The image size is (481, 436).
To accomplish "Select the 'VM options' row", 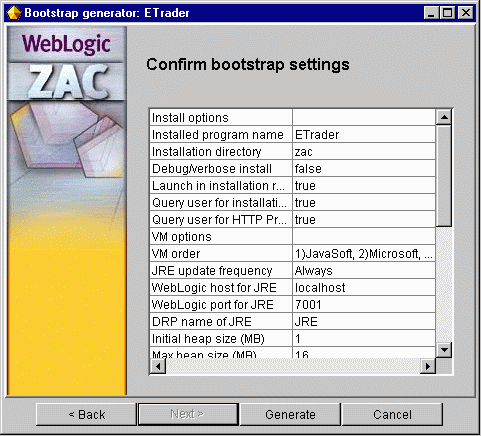I will (x=293, y=236).
